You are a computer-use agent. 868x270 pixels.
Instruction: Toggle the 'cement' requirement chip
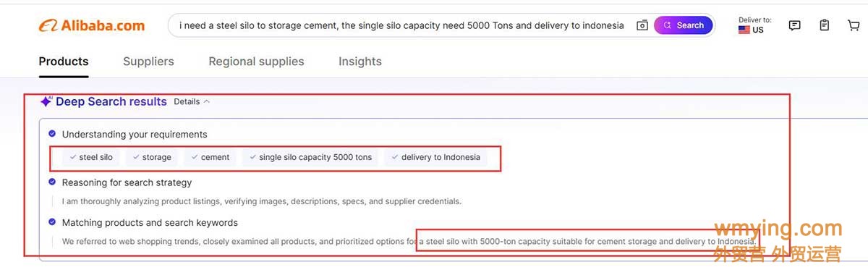coord(210,157)
